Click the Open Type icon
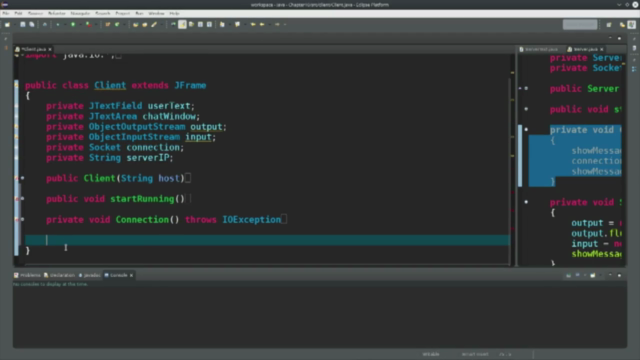This screenshot has width=640, height=360. (136, 24)
